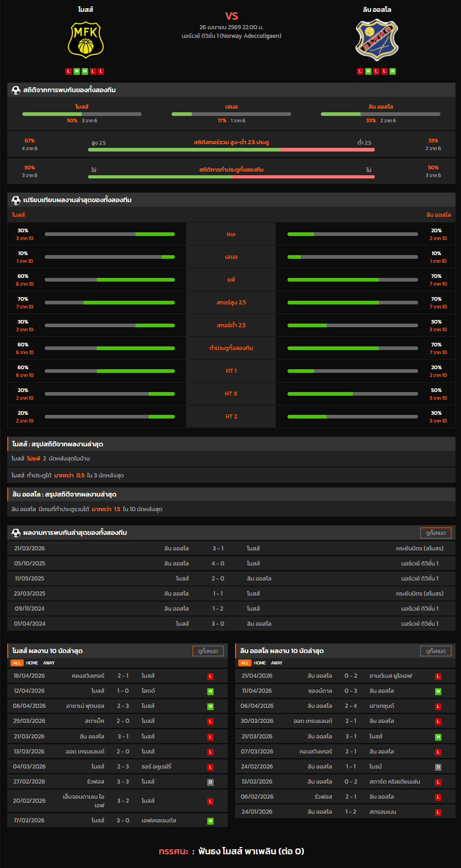Select ALL filter in Lyn Oslo last 10 matches
Viewport: 461px width, 868px height.
click(245, 663)
